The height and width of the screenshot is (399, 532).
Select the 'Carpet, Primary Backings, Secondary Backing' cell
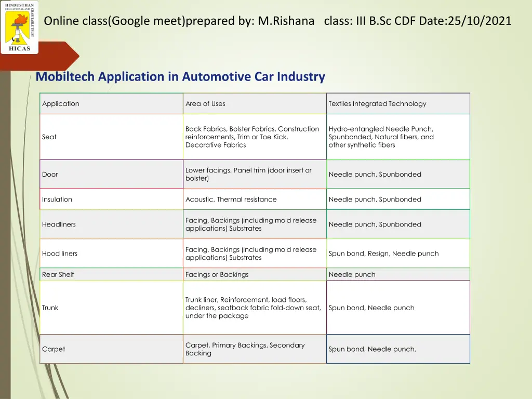tap(255, 349)
